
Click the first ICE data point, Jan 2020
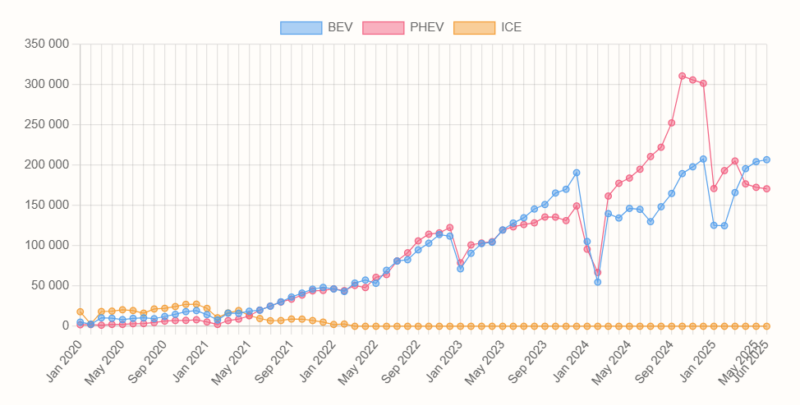[x=80, y=312]
